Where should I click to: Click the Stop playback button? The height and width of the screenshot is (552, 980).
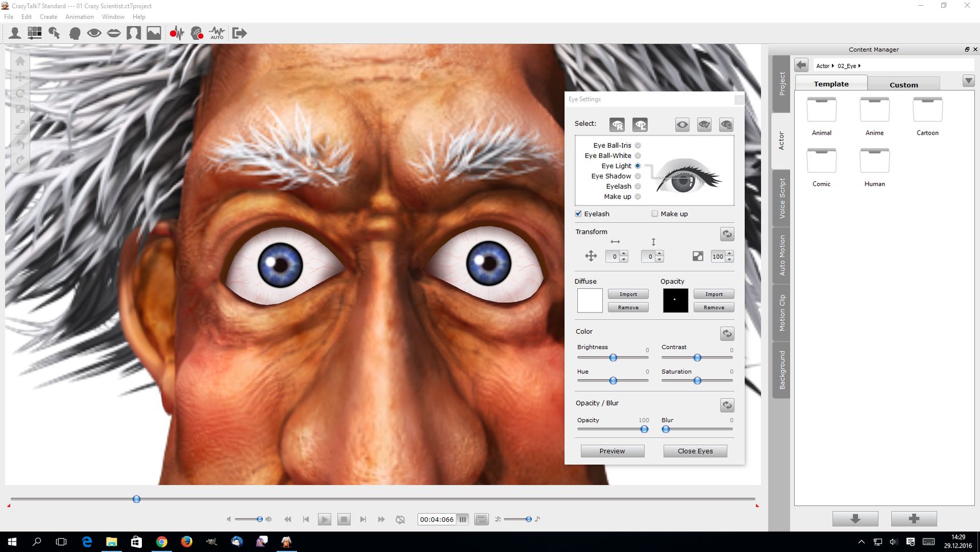(x=344, y=519)
